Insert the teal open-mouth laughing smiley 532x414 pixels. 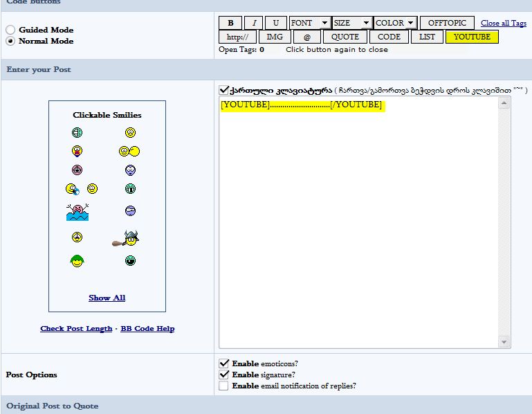coord(130,260)
